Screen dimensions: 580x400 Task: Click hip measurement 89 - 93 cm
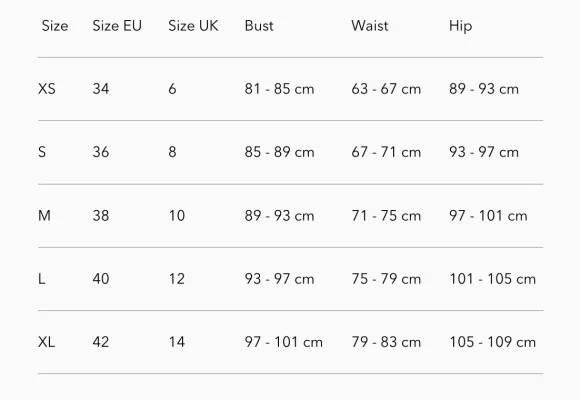484,89
